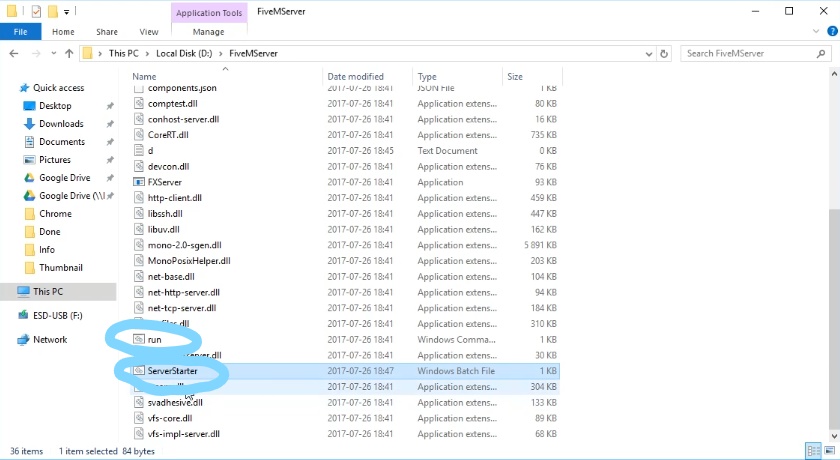
Task: Go up one folder level
Action: [x=69, y=53]
